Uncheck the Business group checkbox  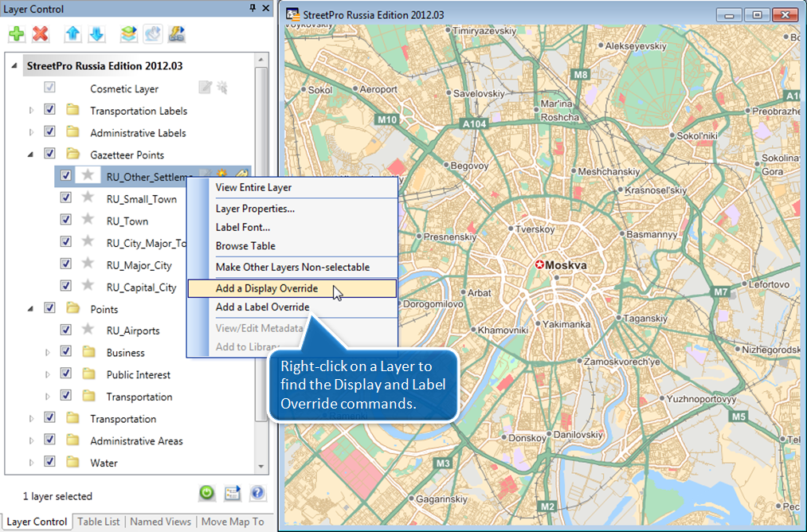coord(66,351)
